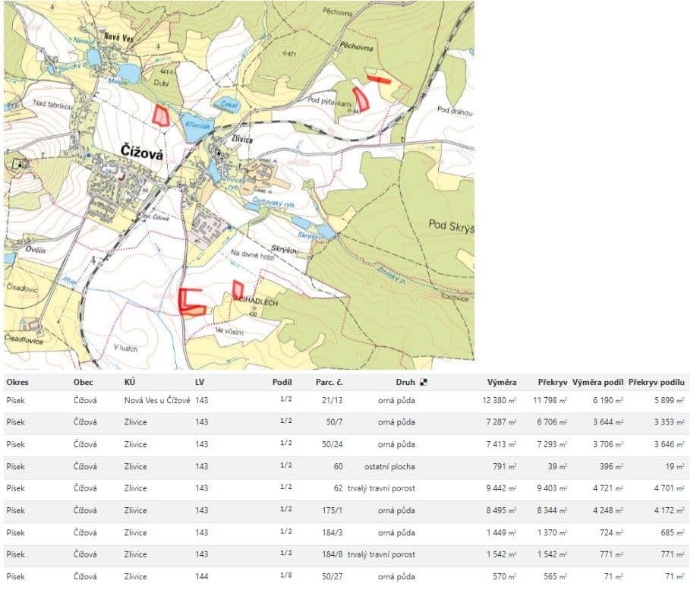Sort table by Výměra column header
The image size is (700, 593).
click(x=502, y=382)
